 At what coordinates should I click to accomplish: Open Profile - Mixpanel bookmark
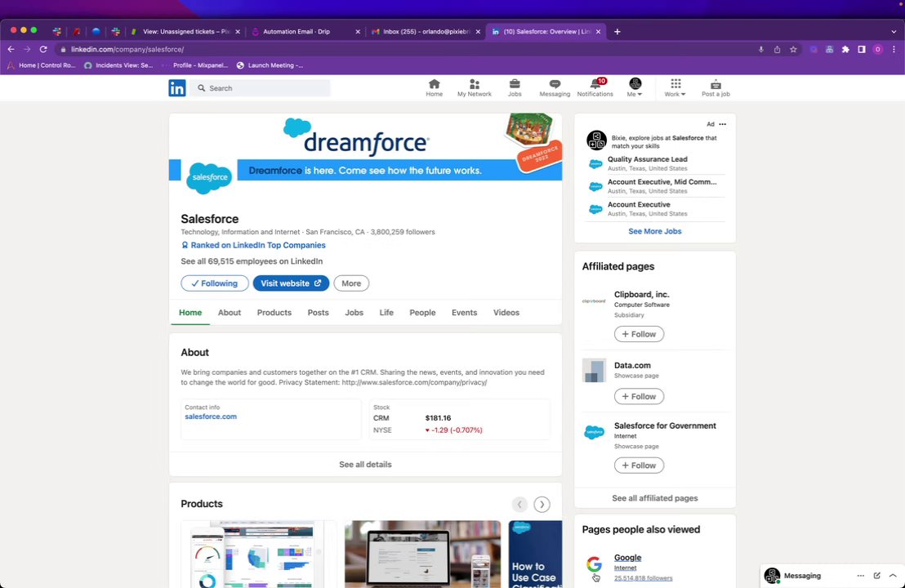(195, 65)
